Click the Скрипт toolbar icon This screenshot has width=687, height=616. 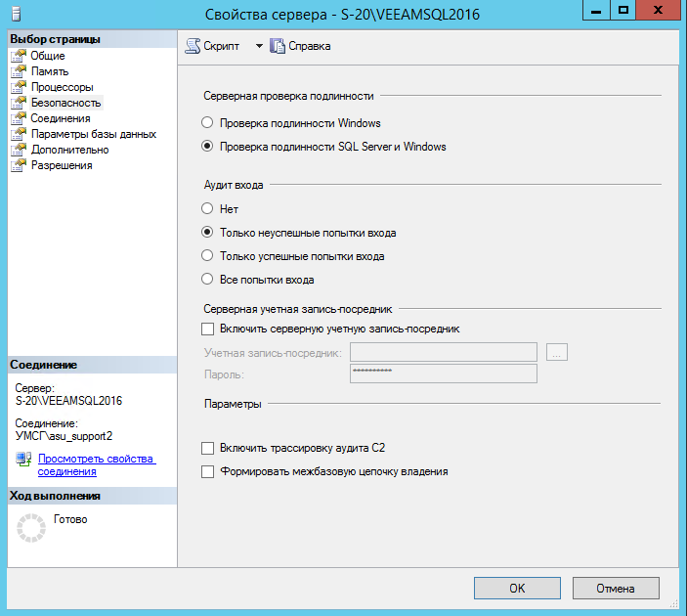point(193,46)
